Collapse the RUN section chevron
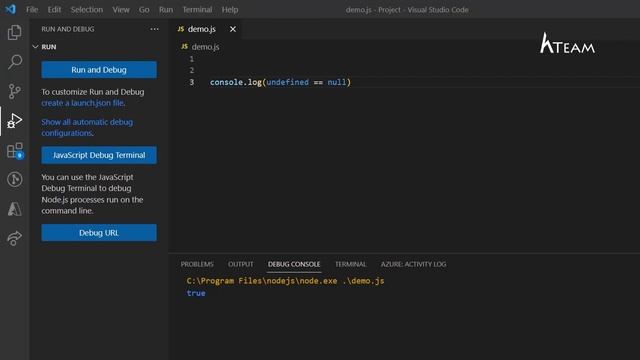The image size is (640, 360). tap(35, 47)
